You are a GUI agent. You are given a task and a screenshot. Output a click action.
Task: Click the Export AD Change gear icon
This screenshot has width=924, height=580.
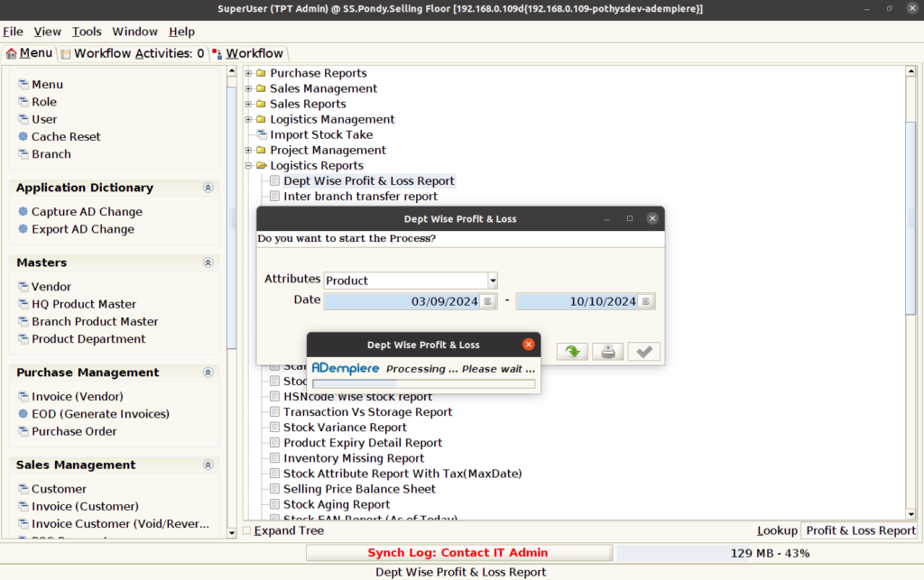click(x=23, y=229)
